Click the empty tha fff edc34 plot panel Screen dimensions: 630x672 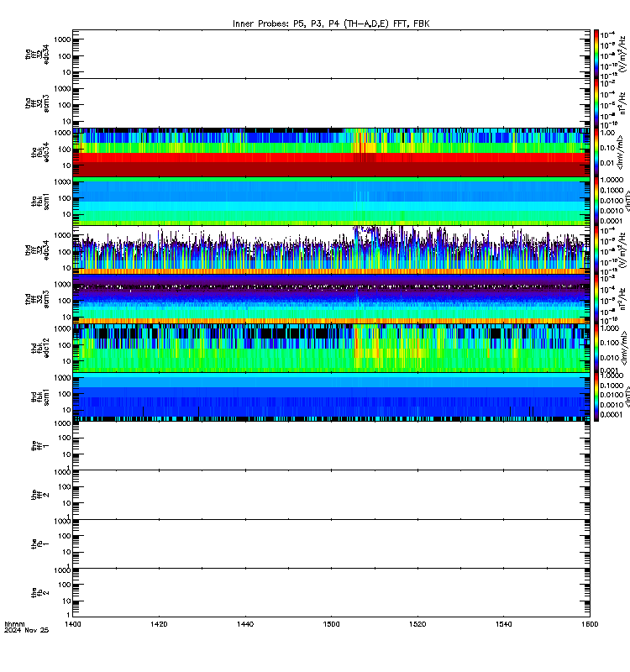click(x=331, y=54)
